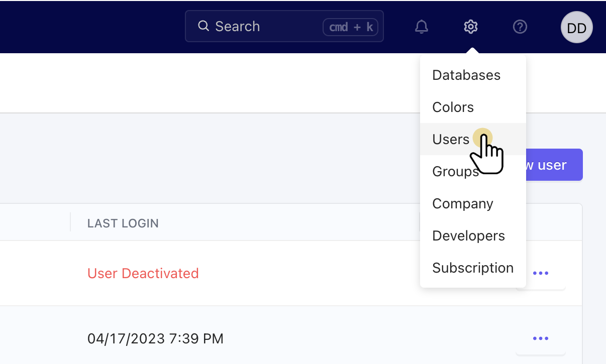Open actions menu for the deactivated user row
This screenshot has height=364, width=606.
540,274
